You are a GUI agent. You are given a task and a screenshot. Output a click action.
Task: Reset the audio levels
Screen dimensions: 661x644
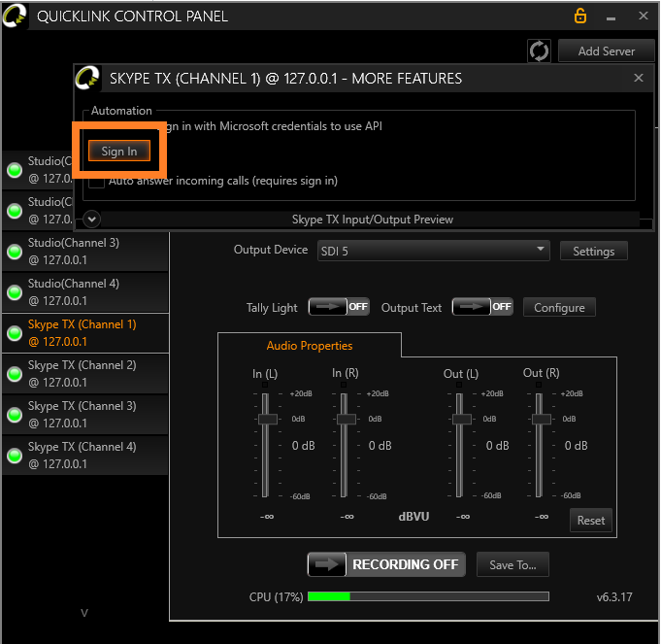coord(590,520)
